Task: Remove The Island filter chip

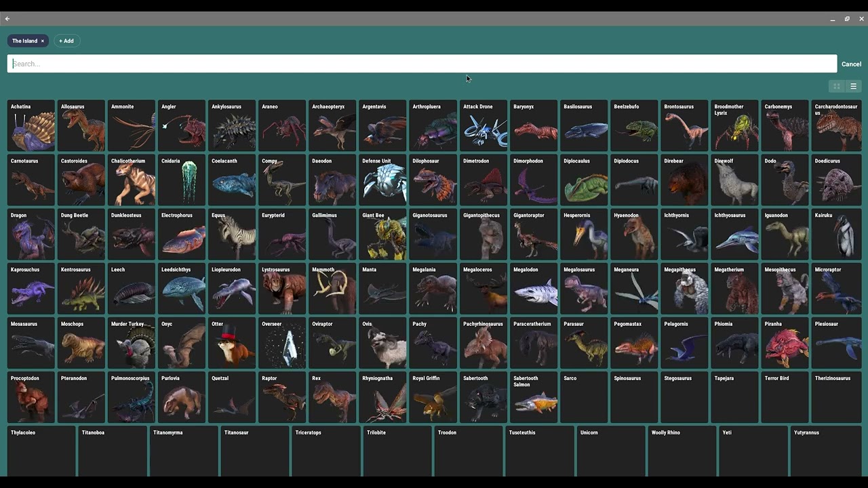Action: click(x=42, y=41)
